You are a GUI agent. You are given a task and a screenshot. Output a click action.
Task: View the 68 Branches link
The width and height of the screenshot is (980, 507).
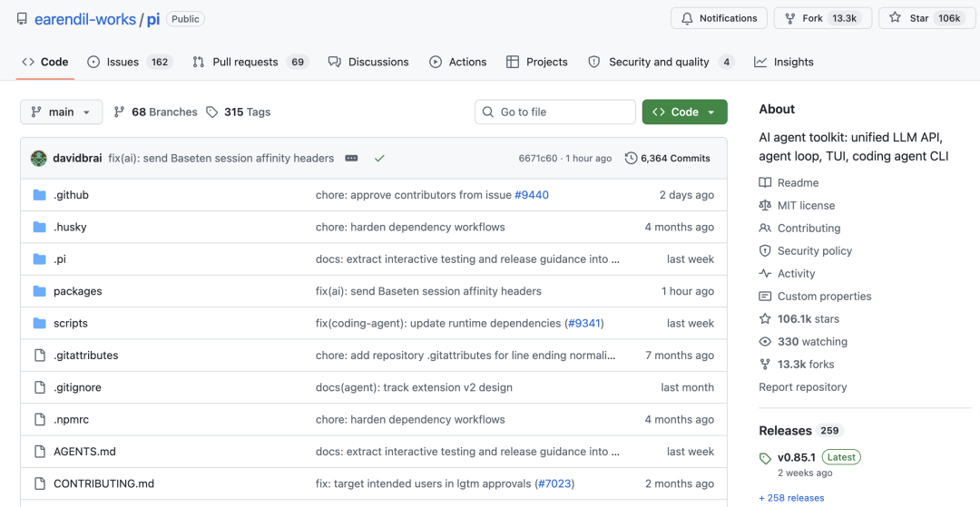155,112
